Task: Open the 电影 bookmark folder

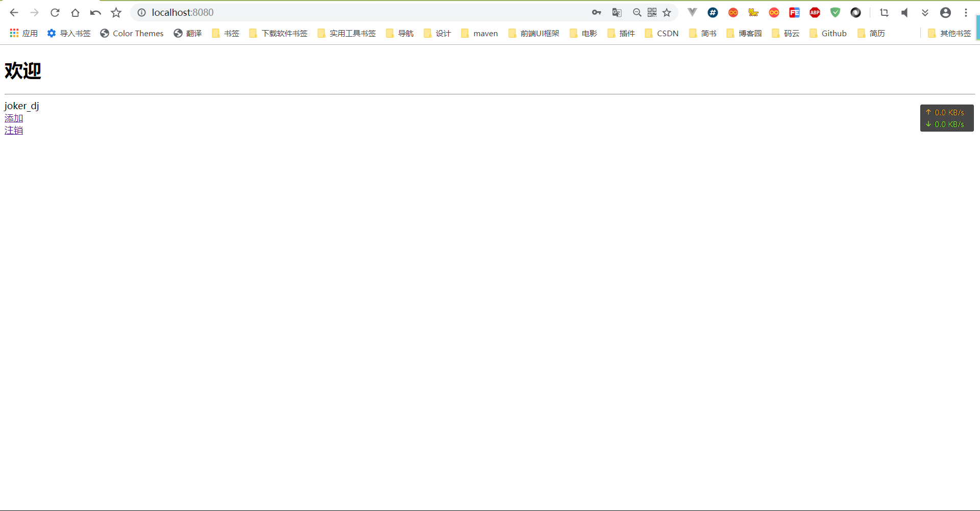Action: 583,33
